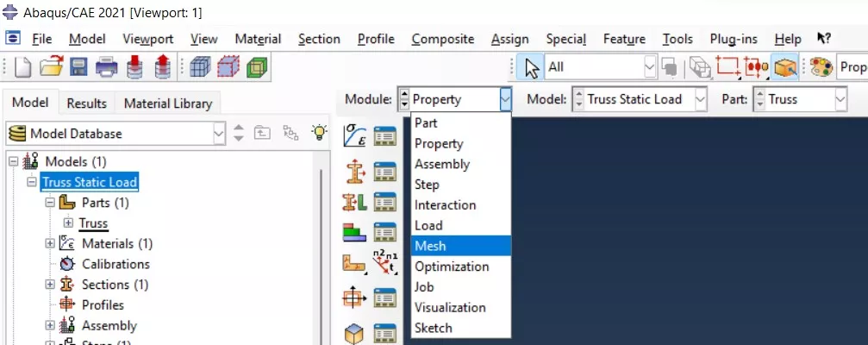Click the wireframe cube render style icon

click(x=200, y=67)
